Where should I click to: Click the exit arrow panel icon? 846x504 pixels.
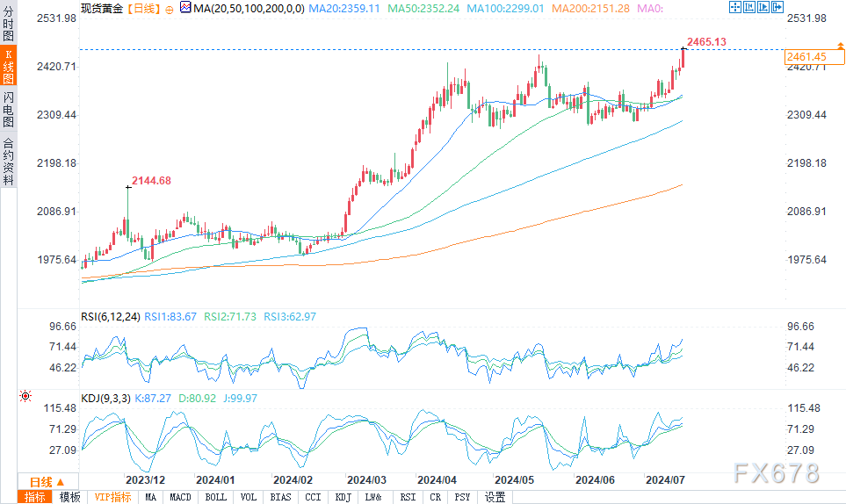point(777,7)
